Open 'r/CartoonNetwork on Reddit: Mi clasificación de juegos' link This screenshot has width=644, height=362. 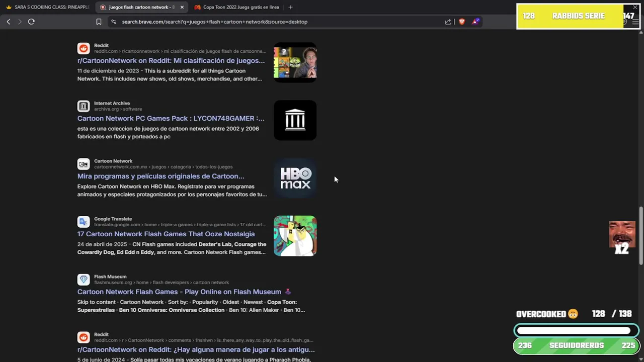coord(171,61)
